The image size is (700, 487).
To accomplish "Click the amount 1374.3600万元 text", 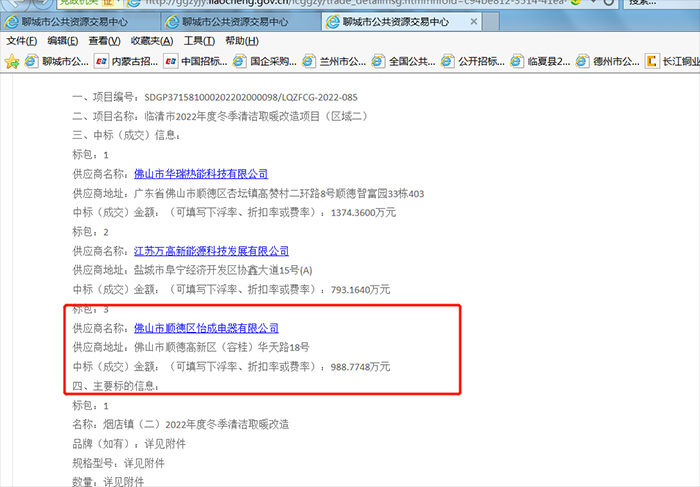I will pos(363,213).
